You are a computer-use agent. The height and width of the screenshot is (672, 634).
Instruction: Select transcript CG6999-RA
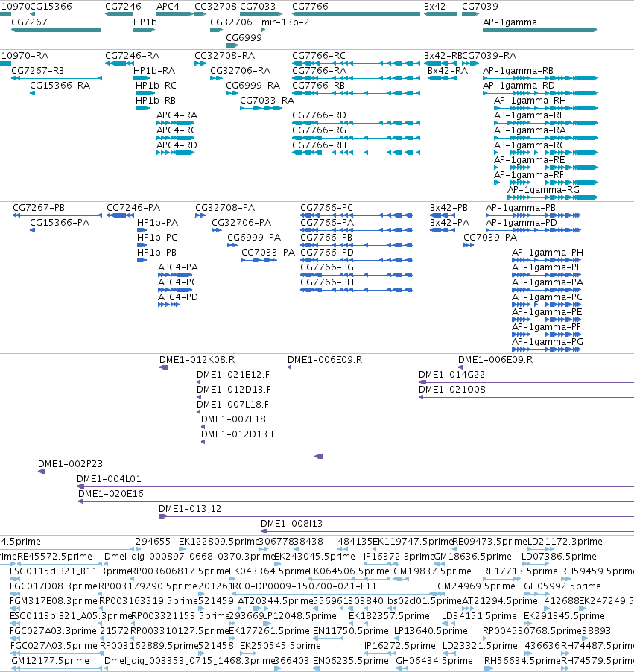253,85
